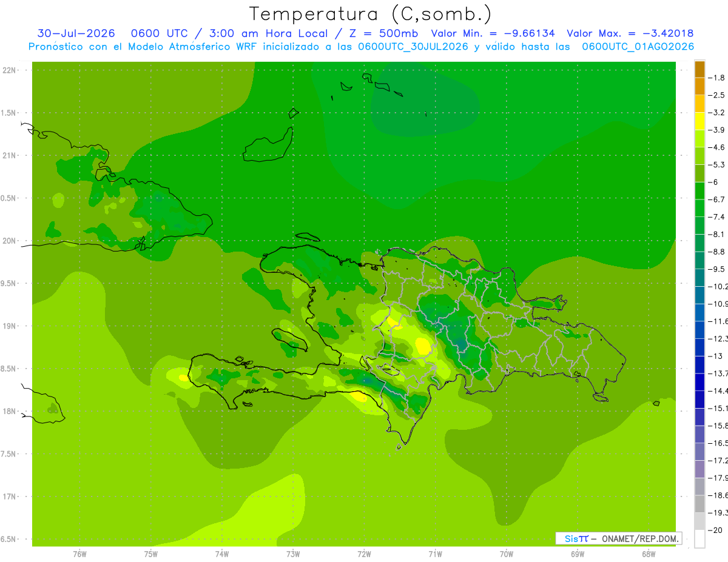Click the '73W' longitude label
This screenshot has height=562, width=728.
point(293,555)
